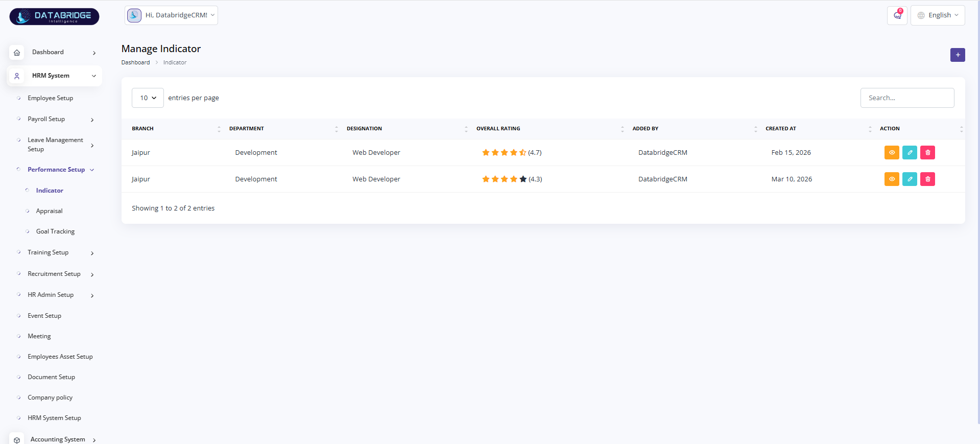Expand the HR Admin Setup submenu

[x=92, y=295]
